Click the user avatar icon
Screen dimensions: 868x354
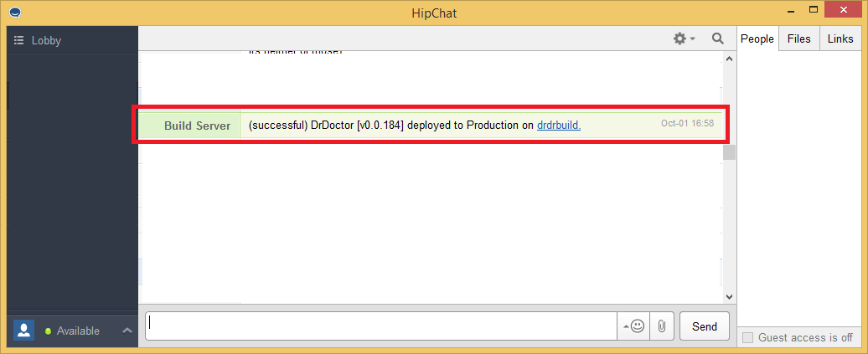click(23, 331)
